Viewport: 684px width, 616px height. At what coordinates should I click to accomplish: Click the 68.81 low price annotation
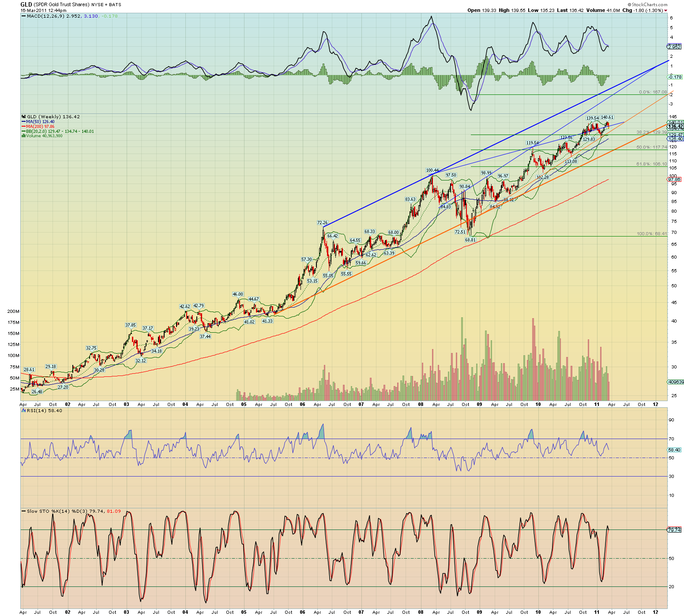point(470,240)
